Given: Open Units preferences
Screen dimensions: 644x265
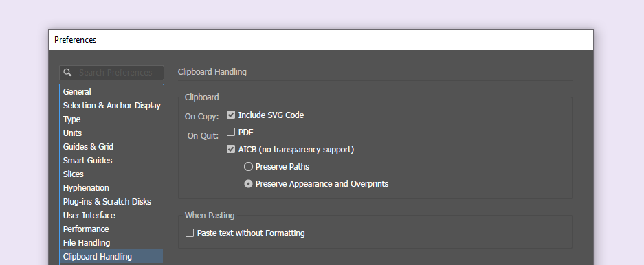Looking at the screenshot, I should pyautogui.click(x=112, y=133).
